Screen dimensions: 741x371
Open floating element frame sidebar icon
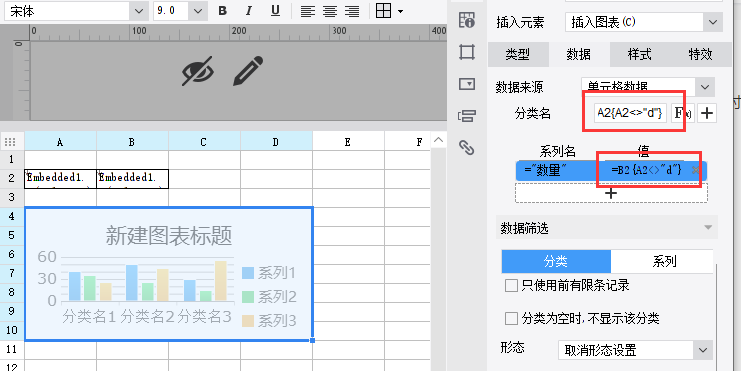point(467,52)
